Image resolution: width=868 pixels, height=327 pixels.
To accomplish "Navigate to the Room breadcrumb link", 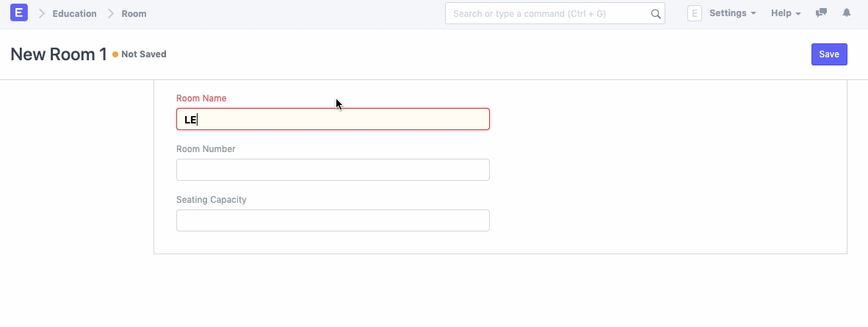I will 134,14.
